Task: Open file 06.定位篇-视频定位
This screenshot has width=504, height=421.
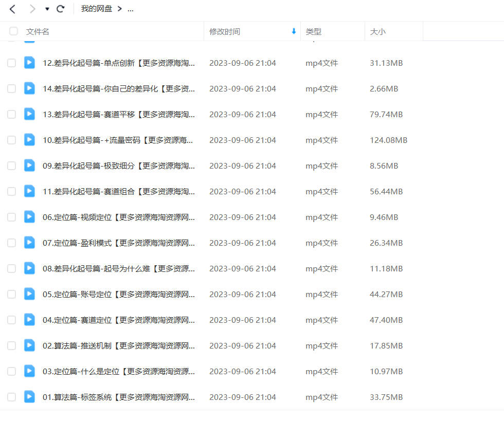Action: click(119, 217)
